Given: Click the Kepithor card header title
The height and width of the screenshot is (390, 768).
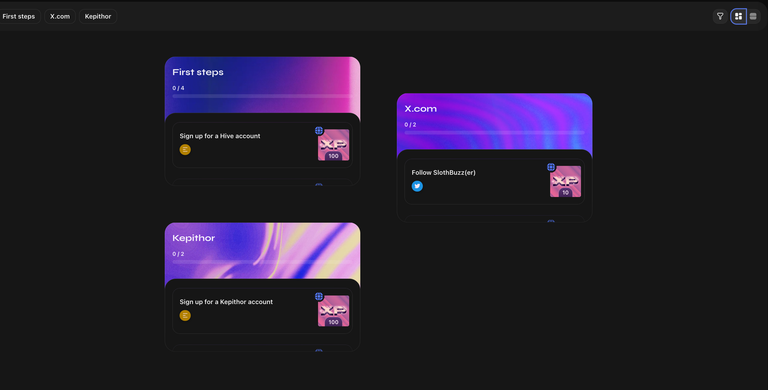Looking at the screenshot, I should tap(193, 238).
